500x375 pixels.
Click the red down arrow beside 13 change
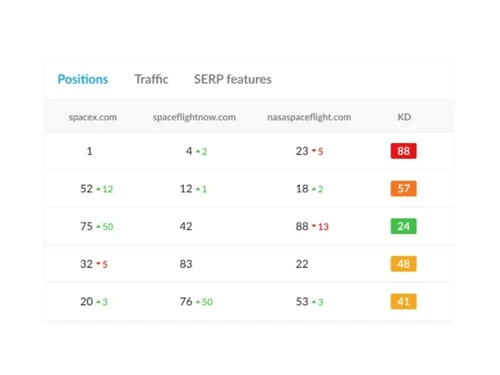tap(314, 226)
